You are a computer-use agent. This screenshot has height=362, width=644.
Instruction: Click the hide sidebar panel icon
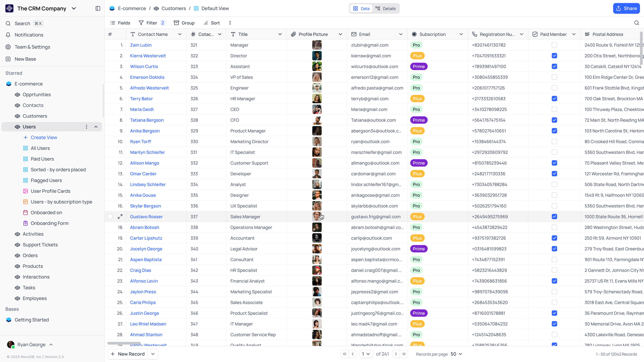(x=98, y=8)
